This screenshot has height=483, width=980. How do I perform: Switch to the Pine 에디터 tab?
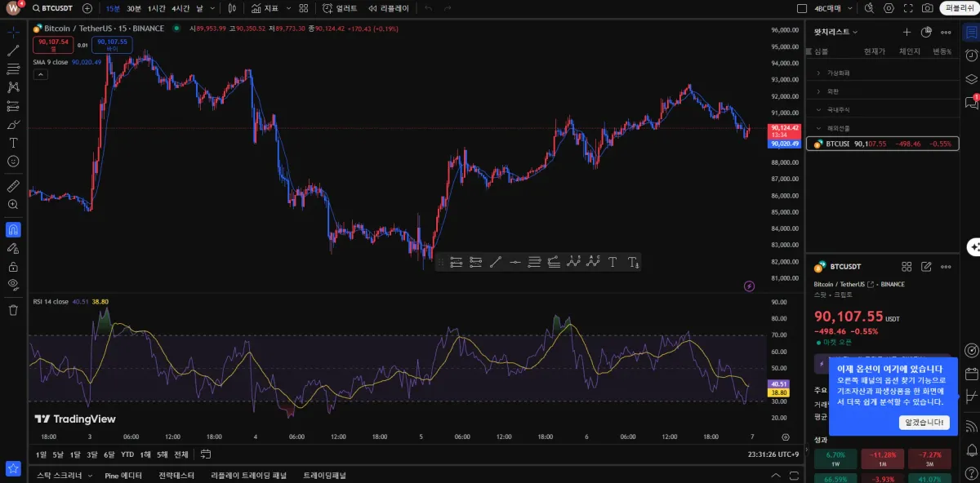tap(123, 475)
